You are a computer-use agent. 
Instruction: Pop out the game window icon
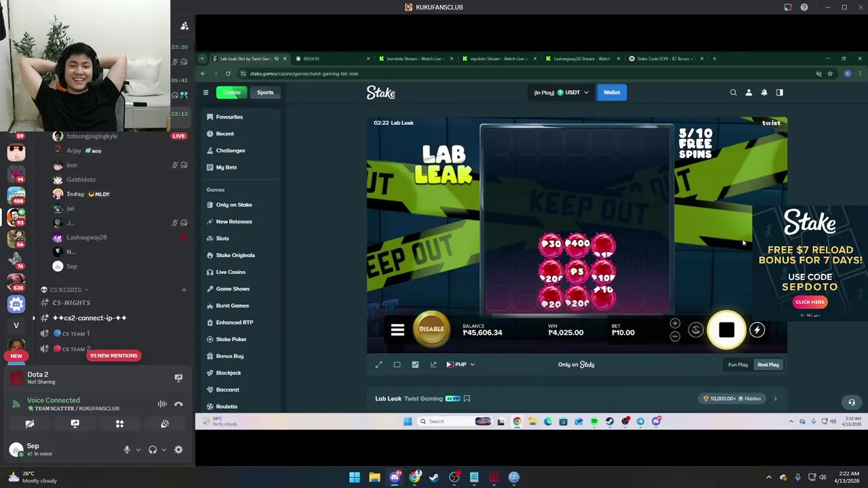(433, 365)
